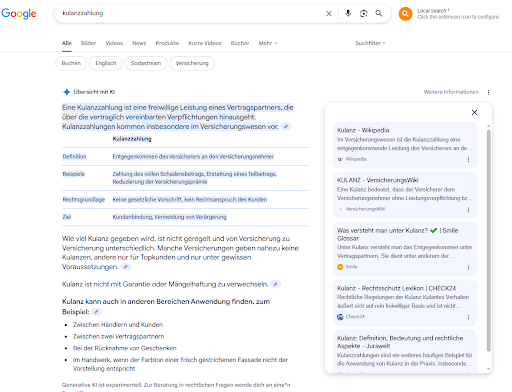
Task: Click the Weitere Informationen link
Action: pyautogui.click(x=451, y=92)
